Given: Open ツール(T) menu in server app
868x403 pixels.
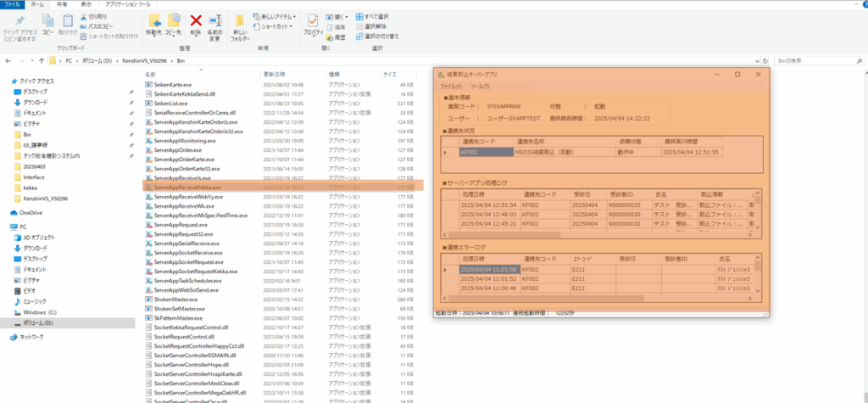Looking at the screenshot, I should [x=479, y=87].
